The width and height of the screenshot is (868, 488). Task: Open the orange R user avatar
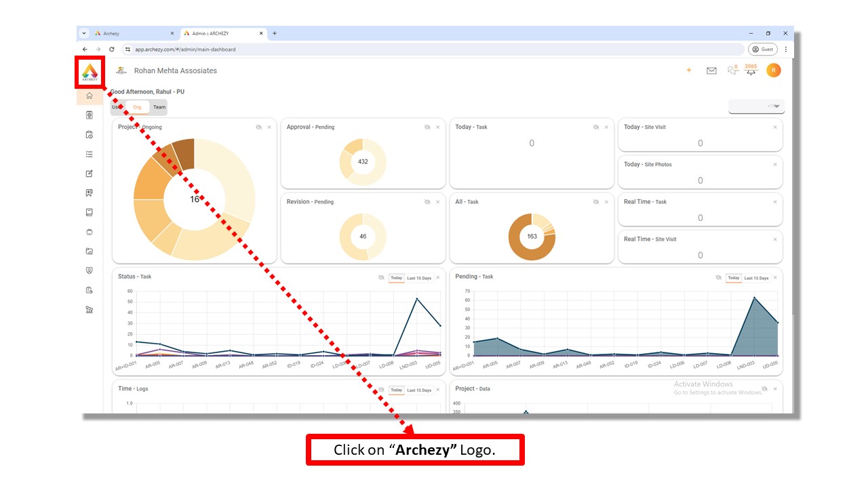point(774,70)
